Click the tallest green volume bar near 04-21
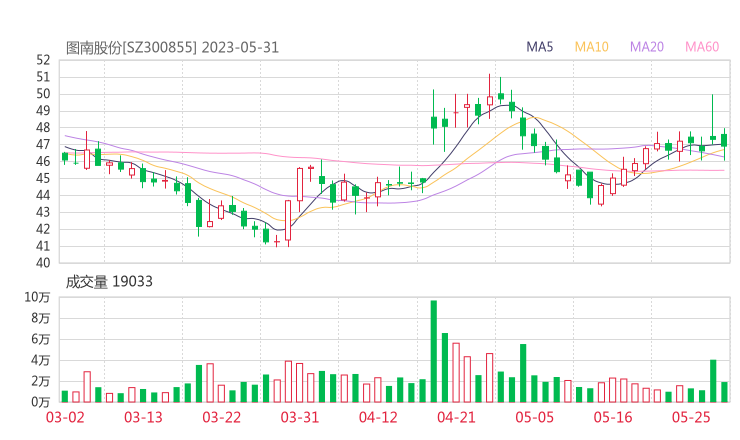The width and height of the screenshot is (740, 440). 434,351
